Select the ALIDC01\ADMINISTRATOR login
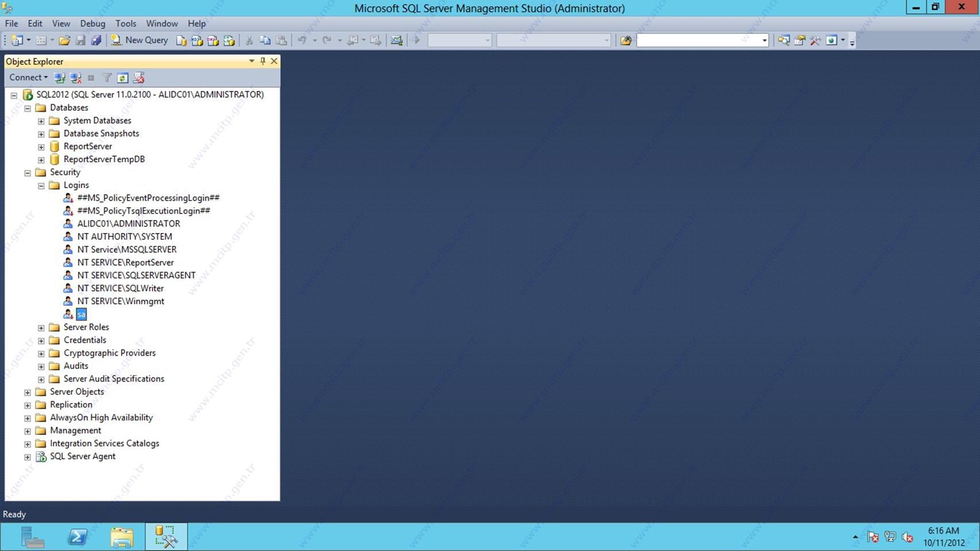 (129, 224)
